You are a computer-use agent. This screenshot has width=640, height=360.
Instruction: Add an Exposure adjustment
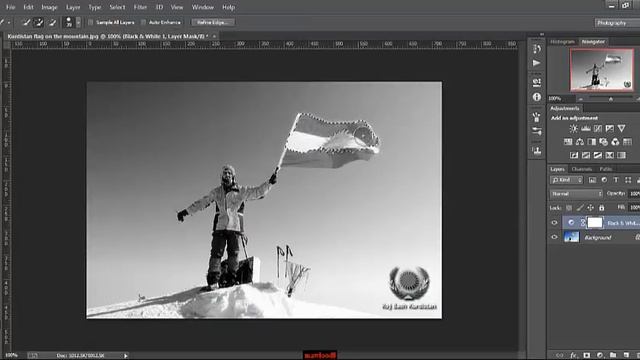609,129
